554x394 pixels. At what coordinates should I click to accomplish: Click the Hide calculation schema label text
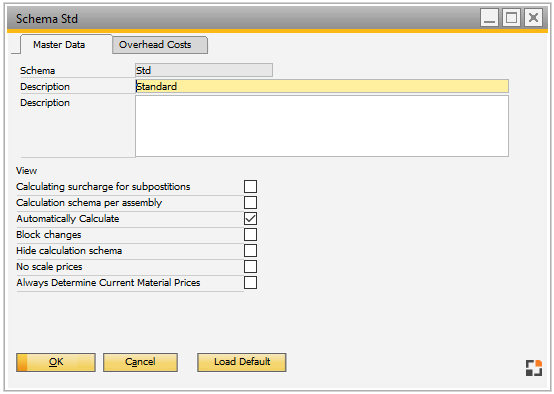69,251
